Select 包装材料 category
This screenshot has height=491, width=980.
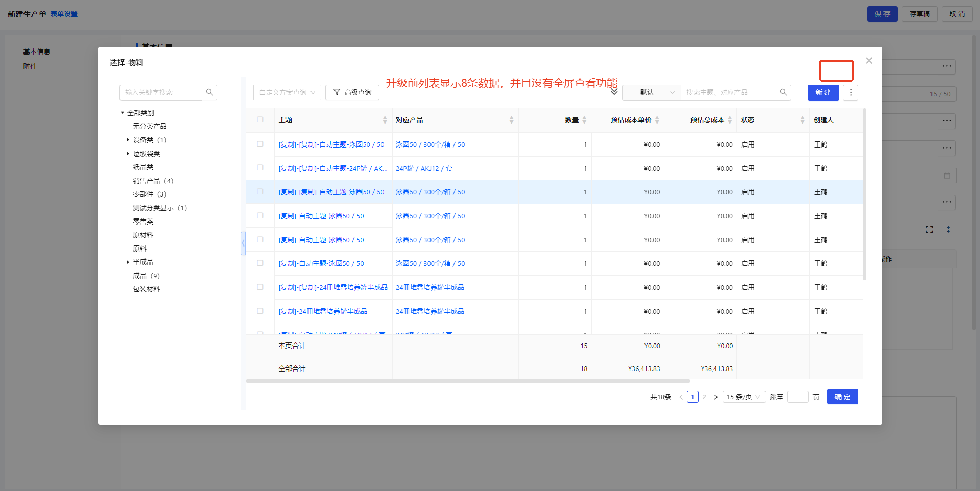pos(147,289)
